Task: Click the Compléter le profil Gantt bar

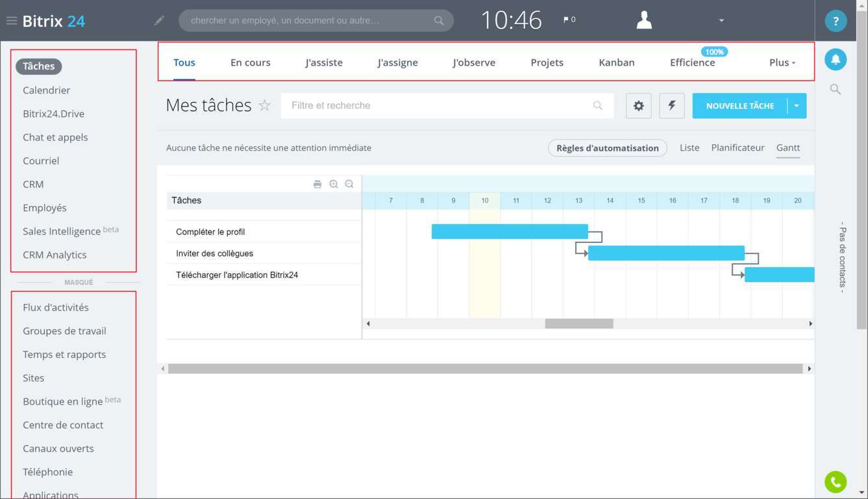Action: pyautogui.click(x=510, y=231)
